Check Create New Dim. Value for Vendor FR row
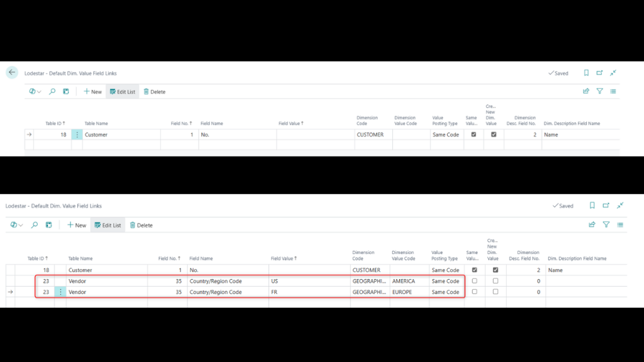 (x=496, y=292)
